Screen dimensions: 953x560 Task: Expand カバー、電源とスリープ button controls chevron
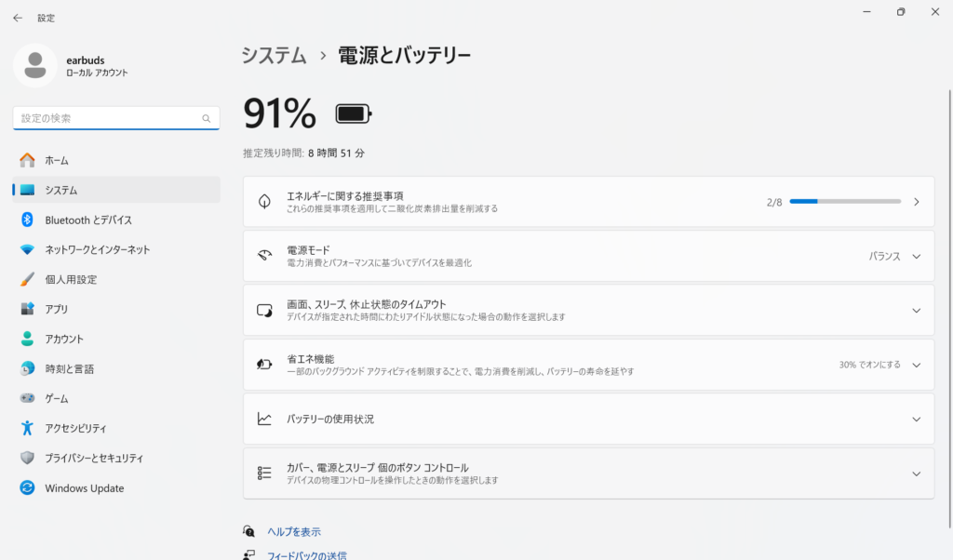pyautogui.click(x=916, y=473)
